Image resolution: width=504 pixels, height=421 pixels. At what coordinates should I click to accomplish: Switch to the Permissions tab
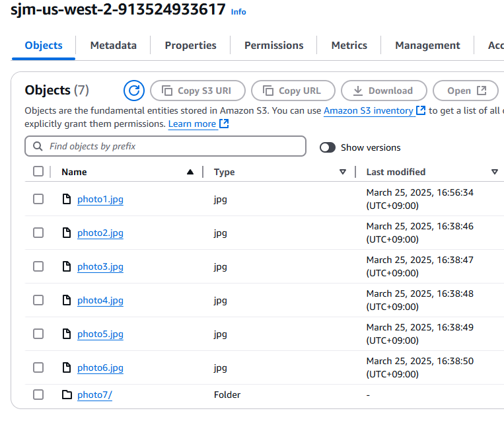click(x=274, y=46)
